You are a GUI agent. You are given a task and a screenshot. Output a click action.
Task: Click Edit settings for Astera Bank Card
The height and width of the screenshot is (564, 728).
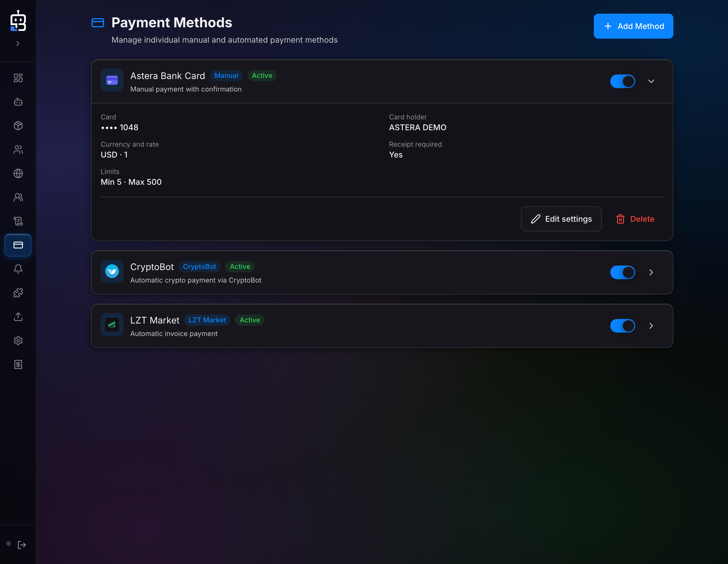click(561, 219)
